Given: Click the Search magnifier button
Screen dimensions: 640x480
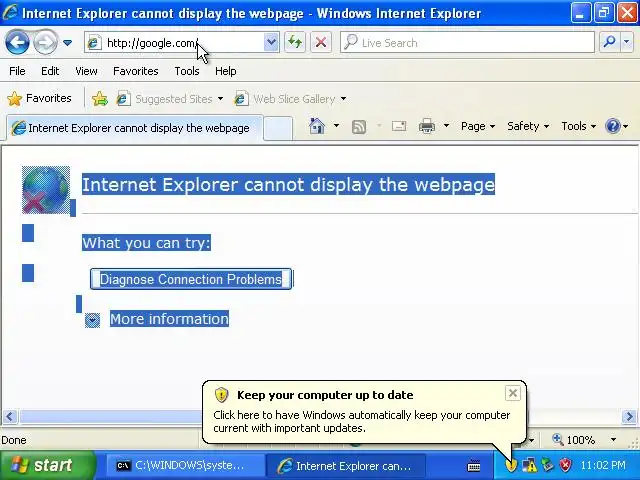Looking at the screenshot, I should 609,42.
